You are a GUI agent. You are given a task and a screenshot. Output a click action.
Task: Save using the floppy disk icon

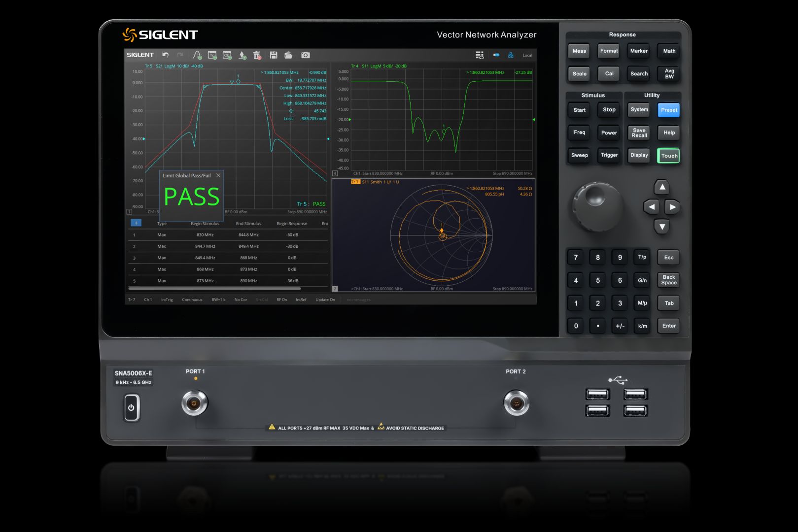pos(274,55)
